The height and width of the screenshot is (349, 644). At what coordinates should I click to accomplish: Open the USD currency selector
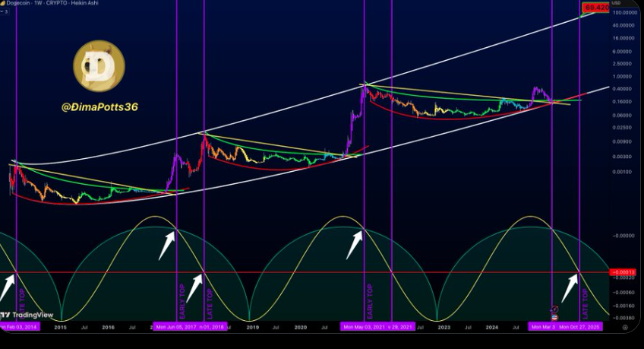tap(615, 2)
